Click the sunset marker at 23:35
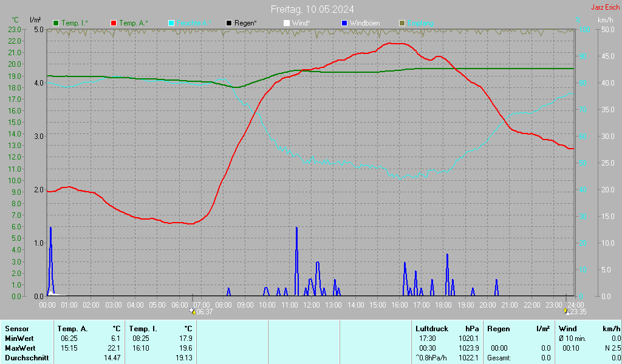 click(x=567, y=311)
